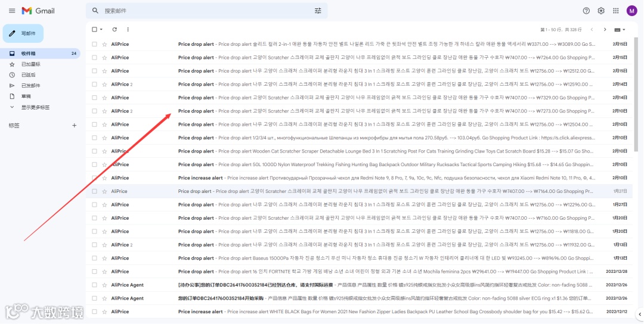Open the input tools keyboard dropdown
Screen dimensions: 644x324
[x=620, y=30]
